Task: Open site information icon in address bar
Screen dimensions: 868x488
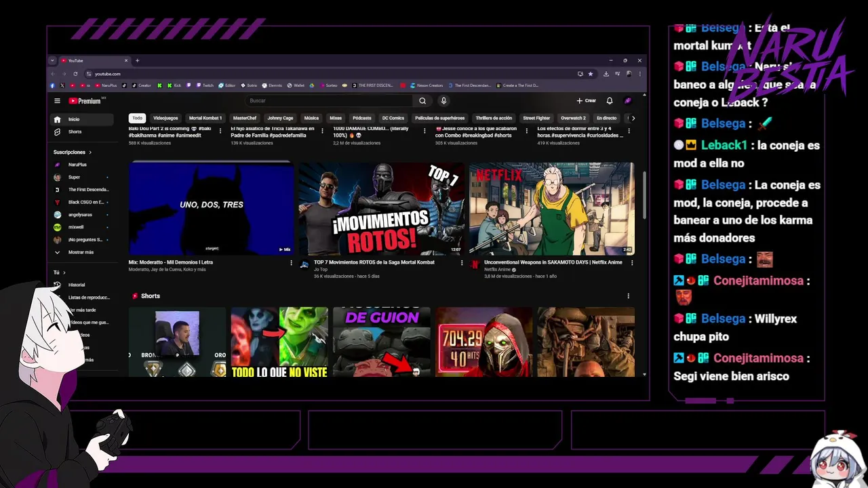Action: (89, 74)
